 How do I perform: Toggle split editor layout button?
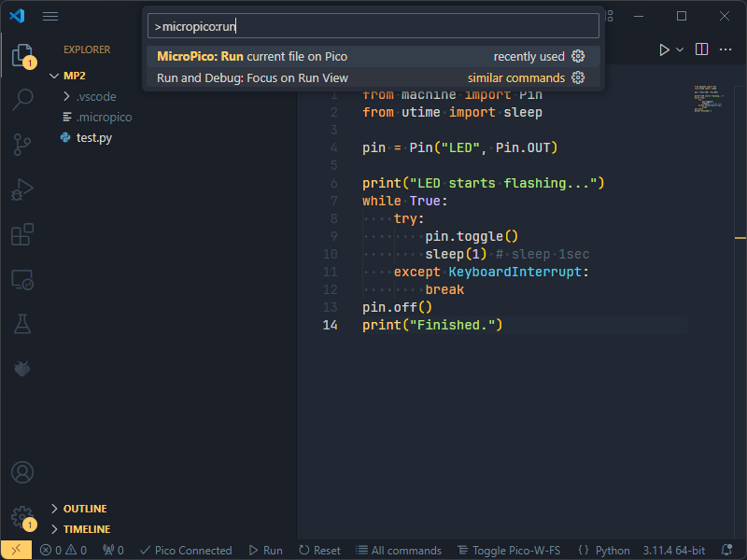701,49
